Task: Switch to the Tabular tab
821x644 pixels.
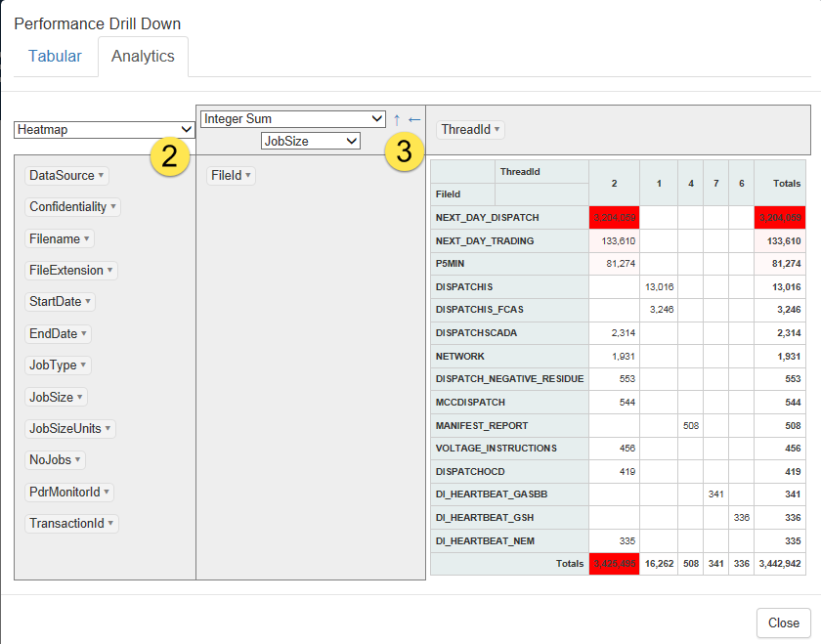Action: tap(55, 56)
